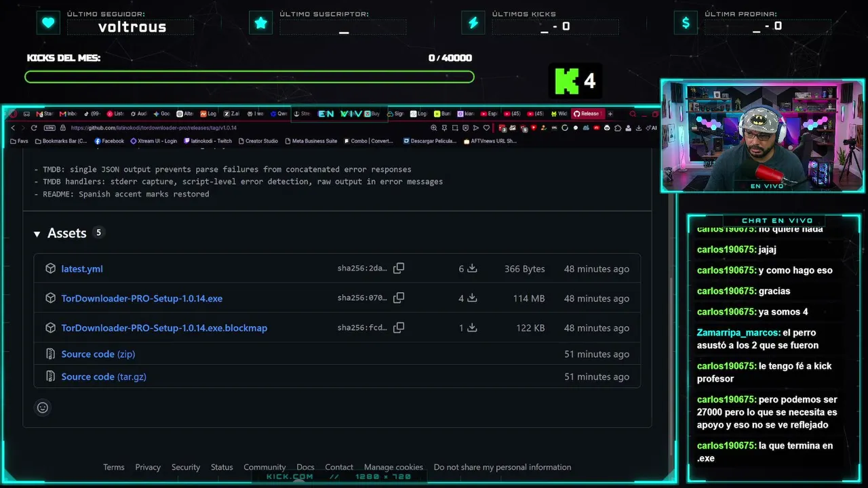Click Manage cookies in footer
The width and height of the screenshot is (868, 488).
pyautogui.click(x=393, y=467)
